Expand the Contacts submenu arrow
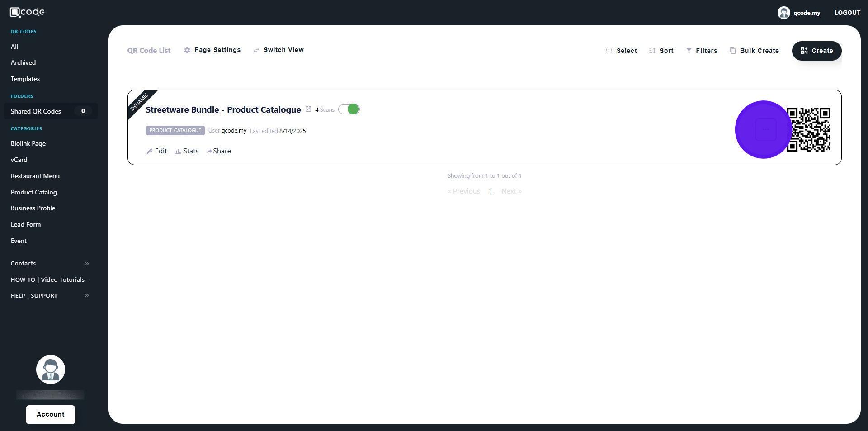868x431 pixels. pyautogui.click(x=87, y=264)
